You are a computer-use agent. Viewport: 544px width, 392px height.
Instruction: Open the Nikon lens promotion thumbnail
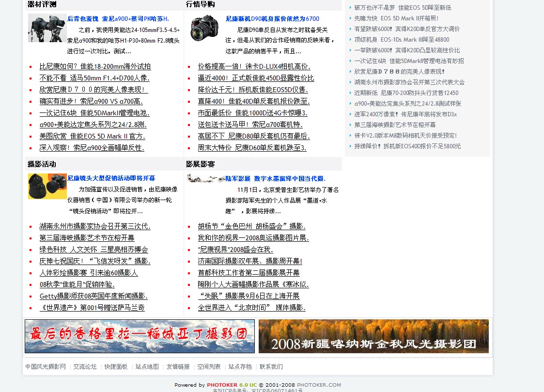(47, 186)
